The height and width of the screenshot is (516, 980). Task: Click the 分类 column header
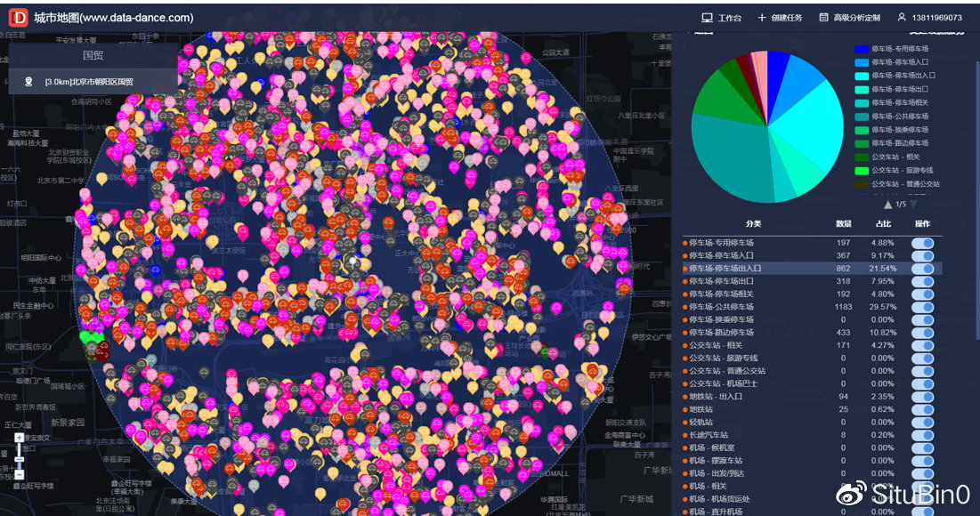pos(753,223)
